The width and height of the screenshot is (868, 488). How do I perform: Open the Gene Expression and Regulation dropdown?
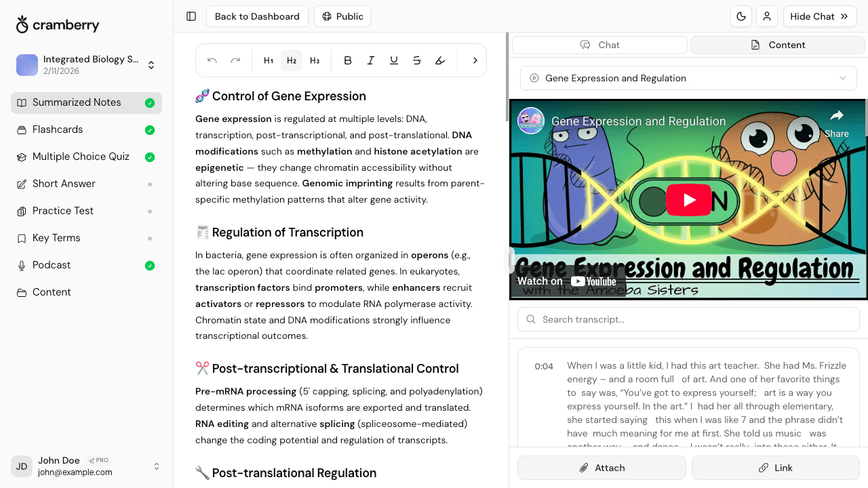click(688, 78)
